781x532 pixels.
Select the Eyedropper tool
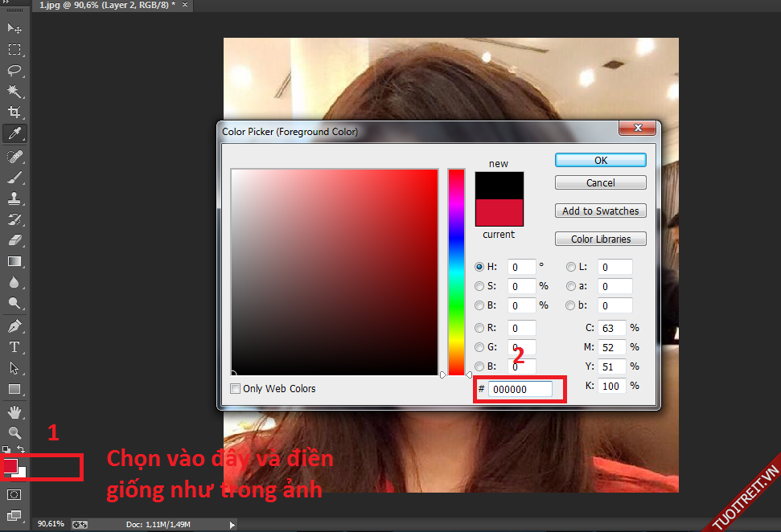14,133
